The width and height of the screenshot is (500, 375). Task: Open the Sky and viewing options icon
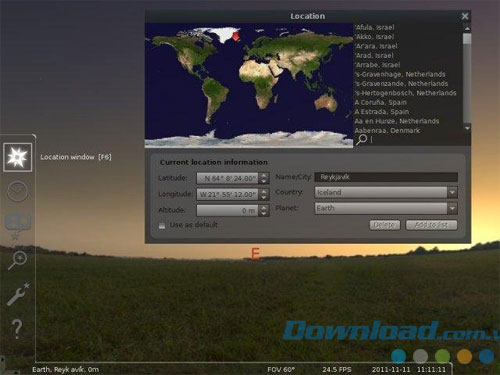pos(17,225)
